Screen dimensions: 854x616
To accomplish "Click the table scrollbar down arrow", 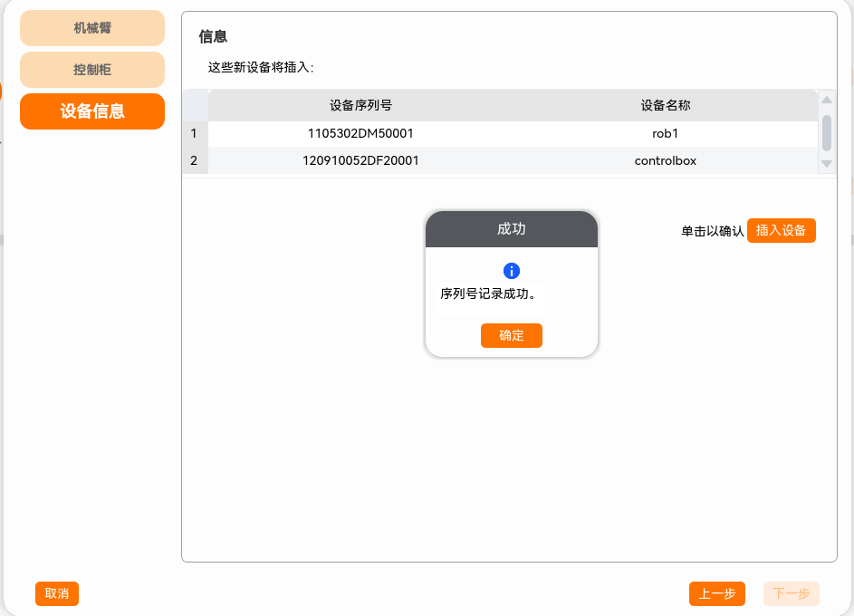I will [x=826, y=163].
